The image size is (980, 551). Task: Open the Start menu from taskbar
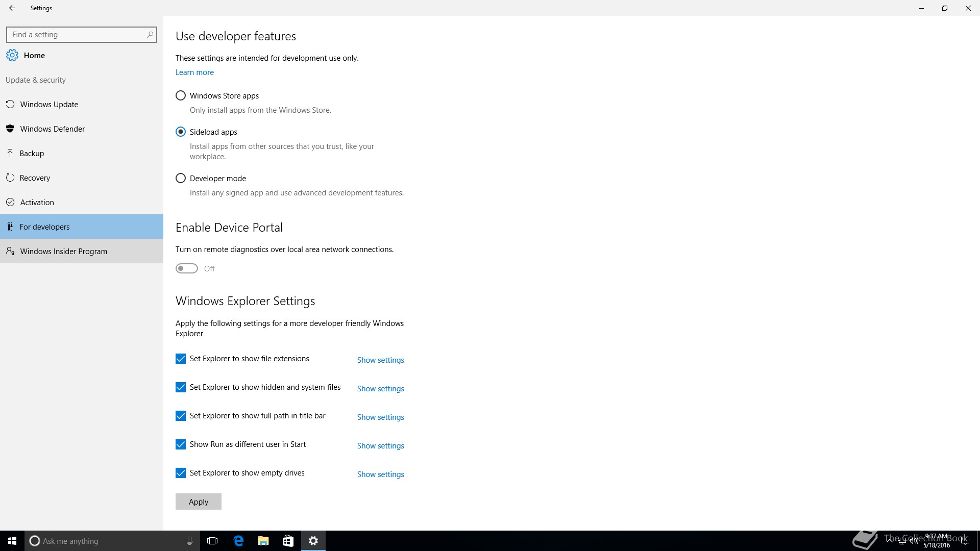coord(12,541)
